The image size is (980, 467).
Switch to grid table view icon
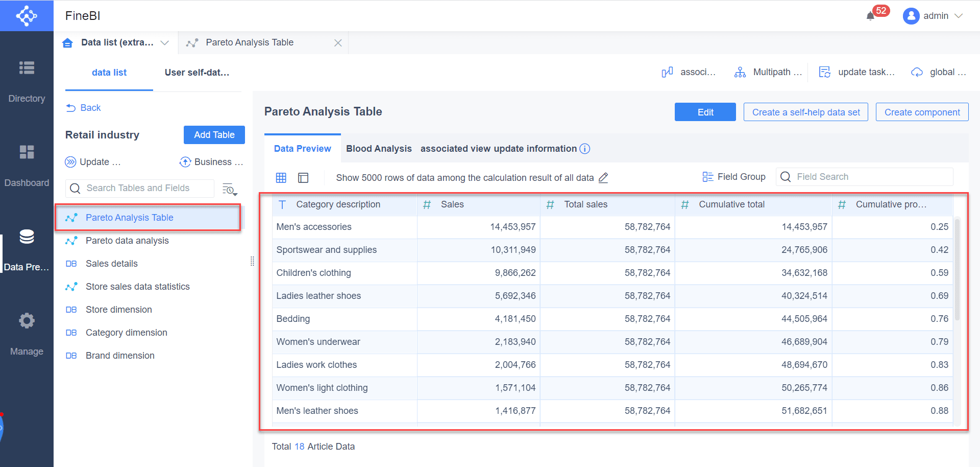coord(281,177)
